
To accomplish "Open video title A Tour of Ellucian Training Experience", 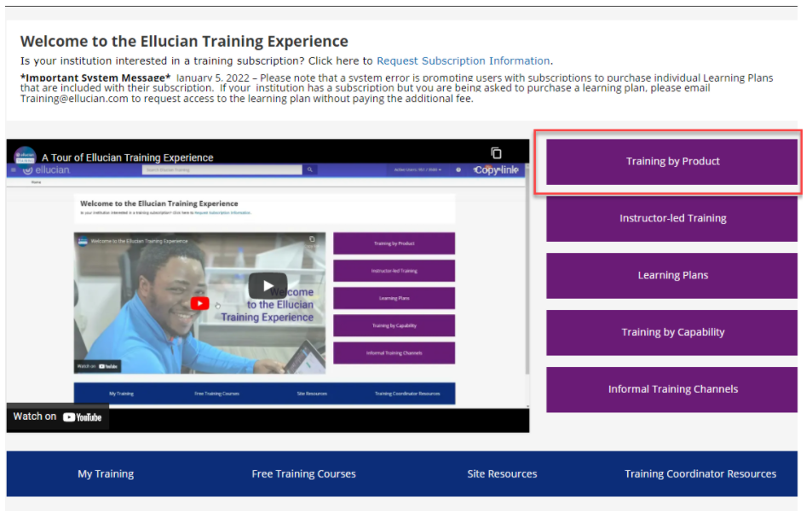I will click(128, 158).
